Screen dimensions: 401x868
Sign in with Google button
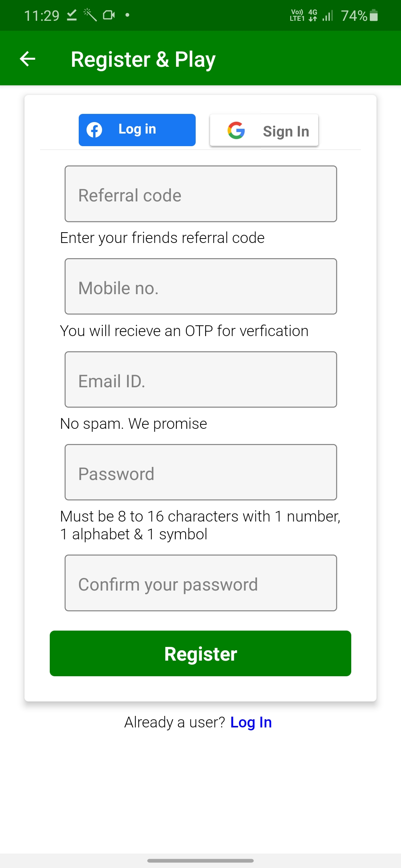264,131
